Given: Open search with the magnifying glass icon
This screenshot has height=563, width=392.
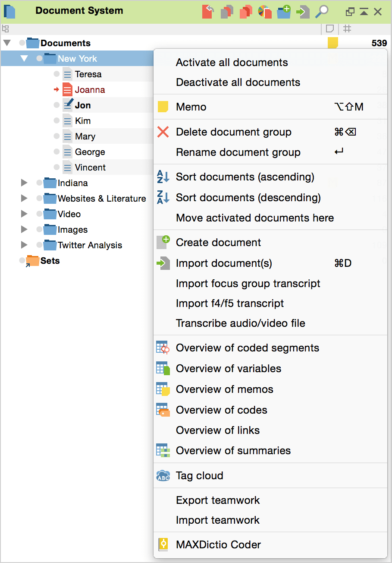Looking at the screenshot, I should point(322,12).
